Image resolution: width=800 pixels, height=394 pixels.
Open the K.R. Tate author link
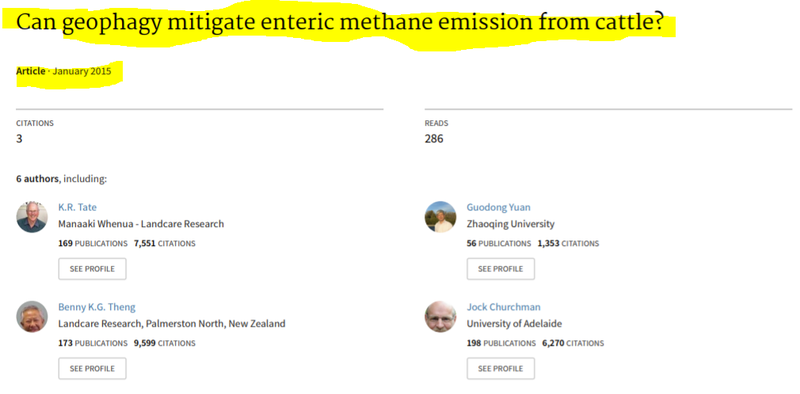point(77,207)
